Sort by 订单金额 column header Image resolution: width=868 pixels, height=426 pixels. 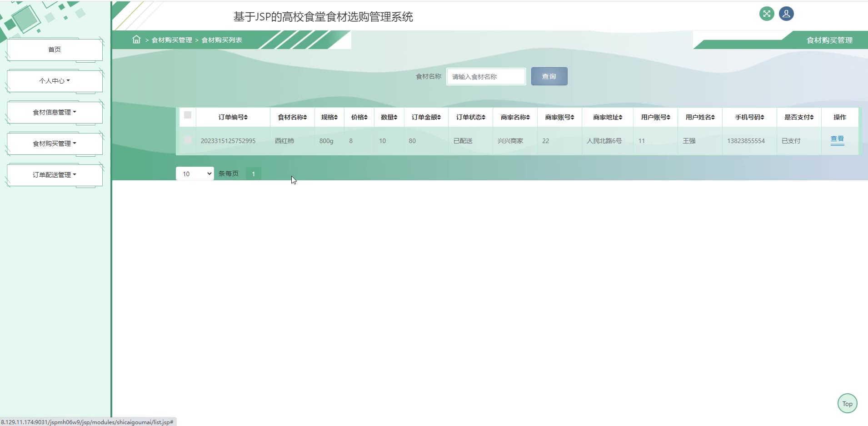(x=426, y=117)
